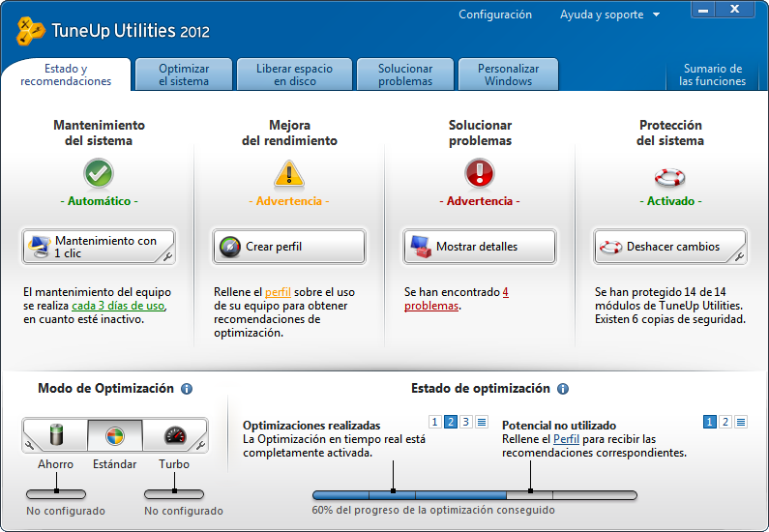Click the Mostrar detalles button
This screenshot has width=769, height=532.
coord(479,247)
